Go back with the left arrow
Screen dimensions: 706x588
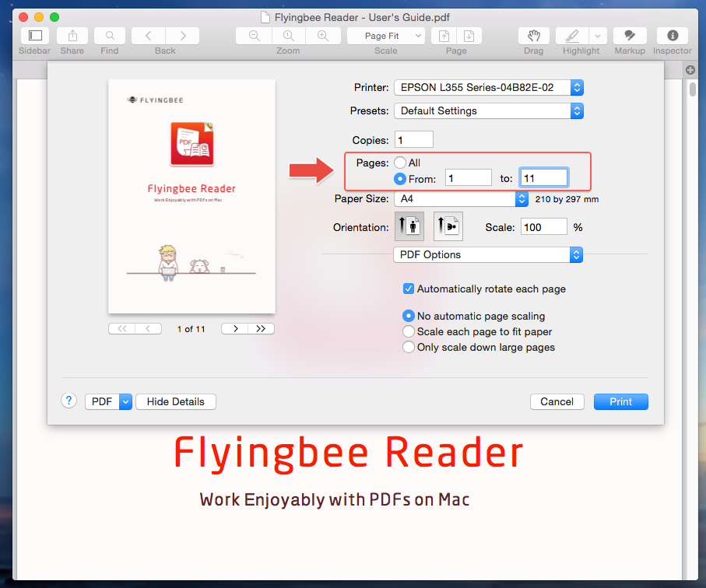click(148, 36)
